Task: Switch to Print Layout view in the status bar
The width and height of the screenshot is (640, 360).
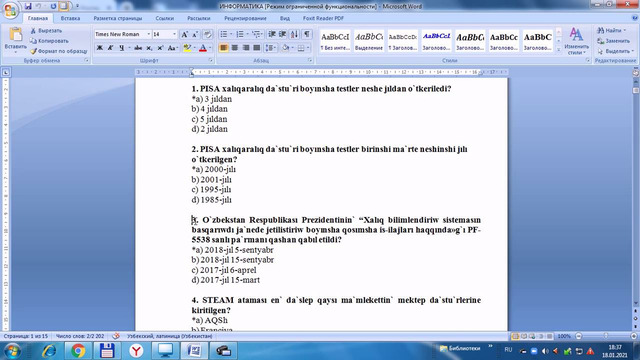Action: tap(515, 336)
